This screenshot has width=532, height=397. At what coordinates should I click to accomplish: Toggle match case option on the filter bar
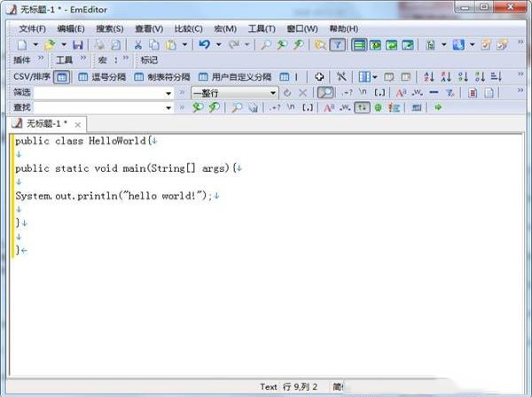coord(401,92)
